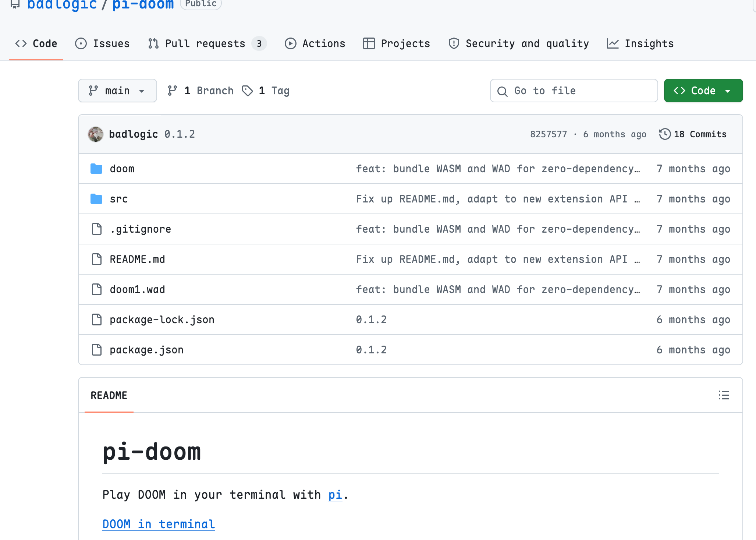
Task: Open the Security and quality tab
Action: pyautogui.click(x=519, y=43)
